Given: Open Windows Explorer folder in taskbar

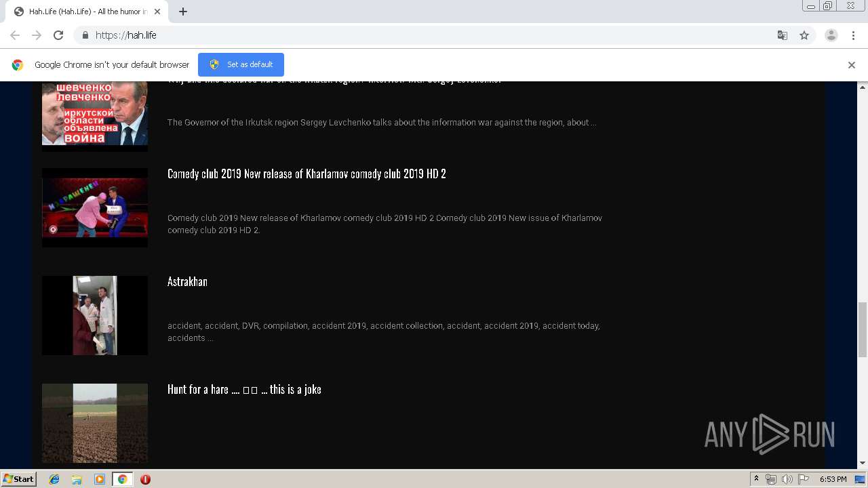Looking at the screenshot, I should point(77,479).
